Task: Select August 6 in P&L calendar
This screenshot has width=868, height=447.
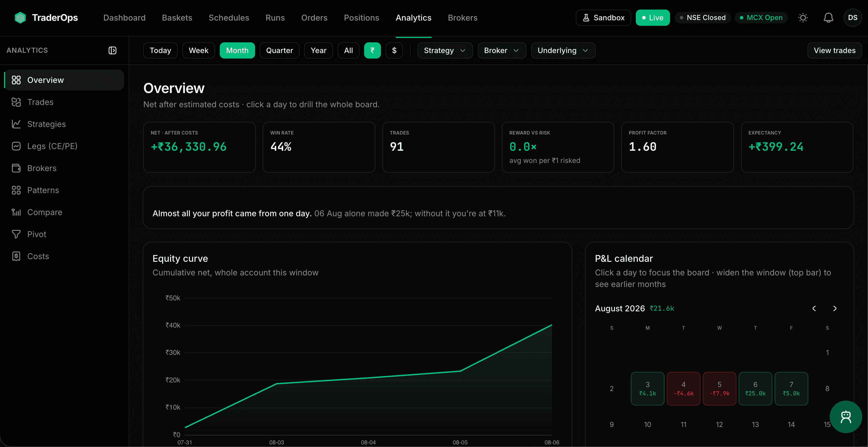Action: coord(755,389)
